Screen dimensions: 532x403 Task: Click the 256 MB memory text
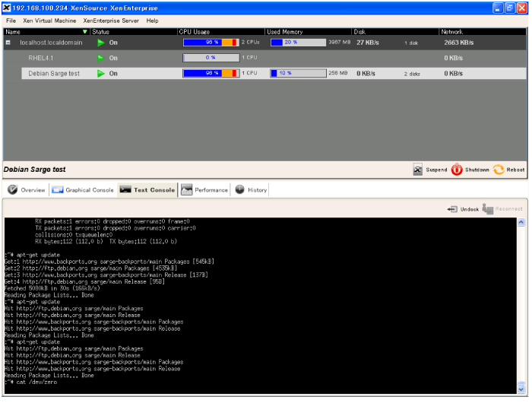338,73
